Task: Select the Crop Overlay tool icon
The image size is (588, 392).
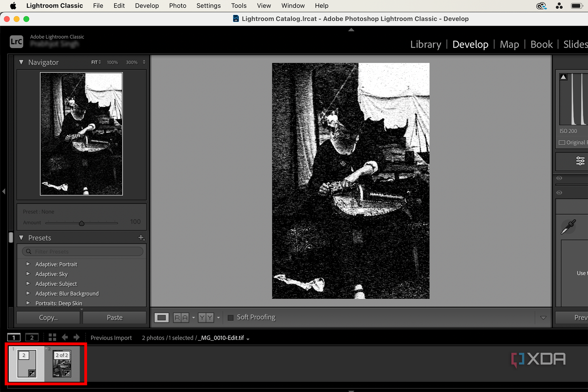Action: 161,318
